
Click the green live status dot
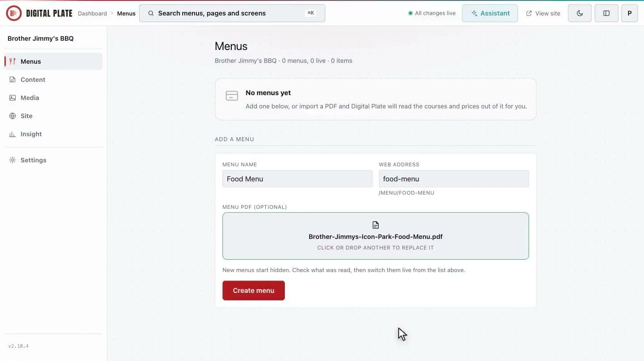(x=410, y=13)
